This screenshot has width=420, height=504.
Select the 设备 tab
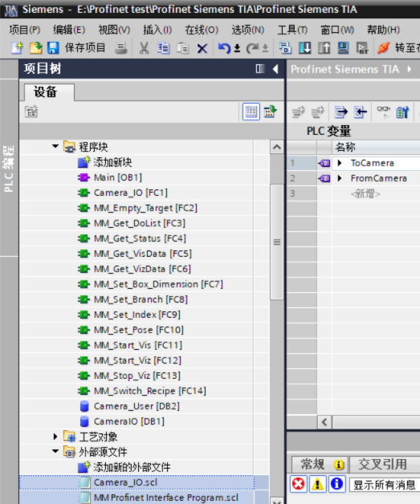click(49, 92)
